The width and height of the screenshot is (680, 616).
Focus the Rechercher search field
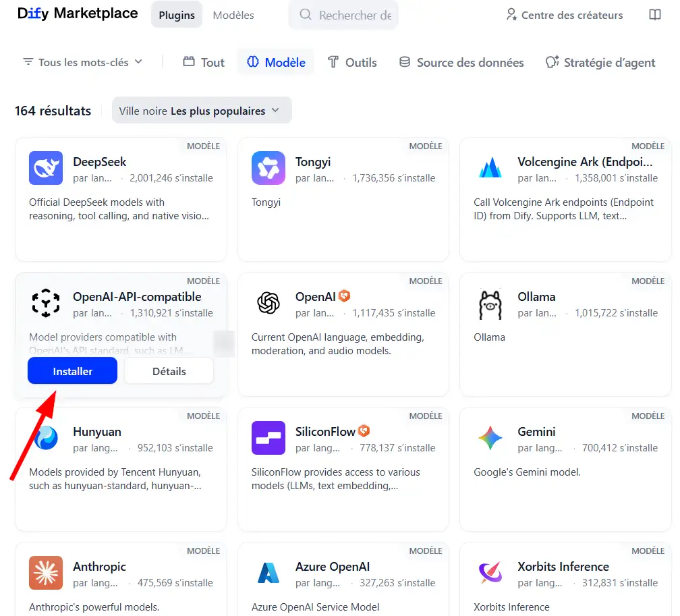pos(343,15)
